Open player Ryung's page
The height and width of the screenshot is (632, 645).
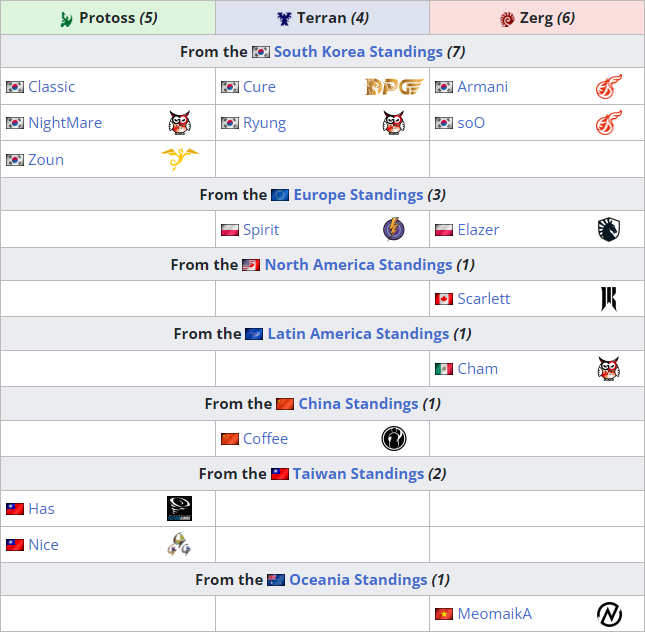tap(264, 123)
